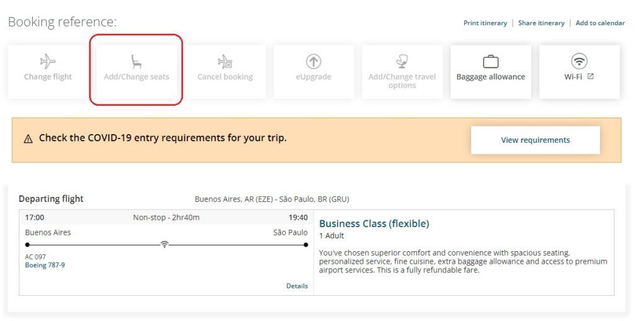Click the Share itinerary link
Image resolution: width=644 pixels, height=321 pixels.
pos(541,23)
